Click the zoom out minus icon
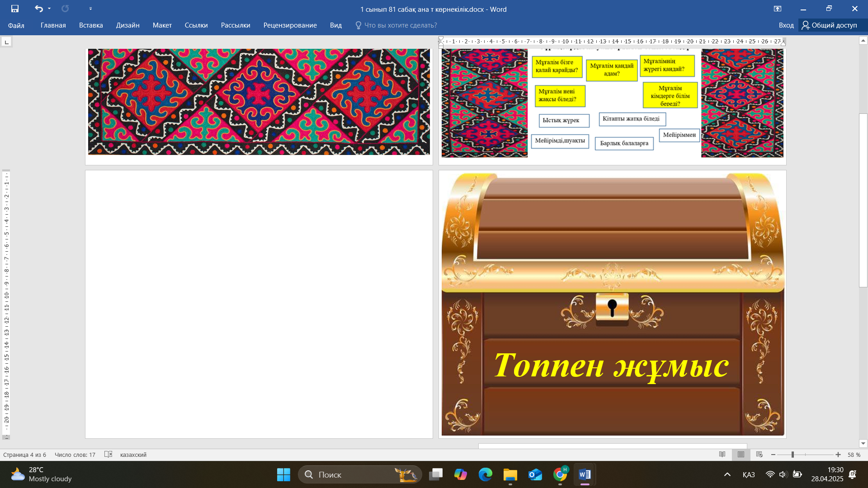 (x=774, y=455)
